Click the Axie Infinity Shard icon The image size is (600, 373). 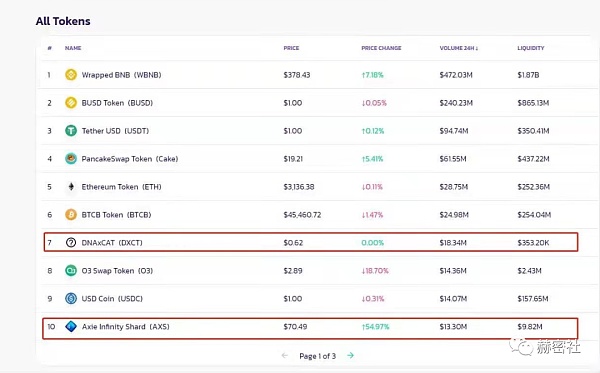click(x=71, y=326)
